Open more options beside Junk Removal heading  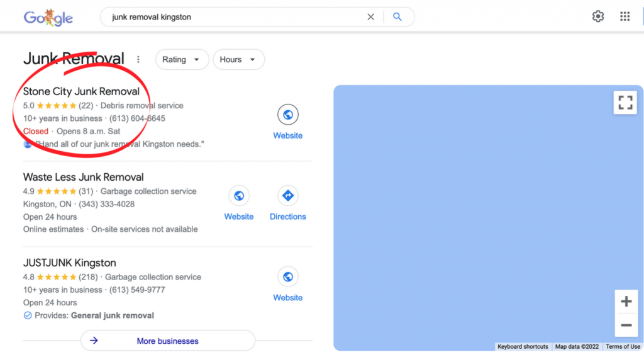pos(138,60)
